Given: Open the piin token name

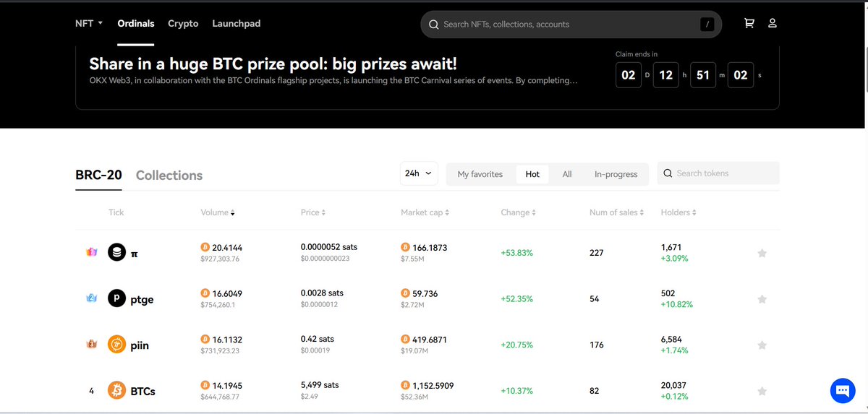Looking at the screenshot, I should point(140,345).
